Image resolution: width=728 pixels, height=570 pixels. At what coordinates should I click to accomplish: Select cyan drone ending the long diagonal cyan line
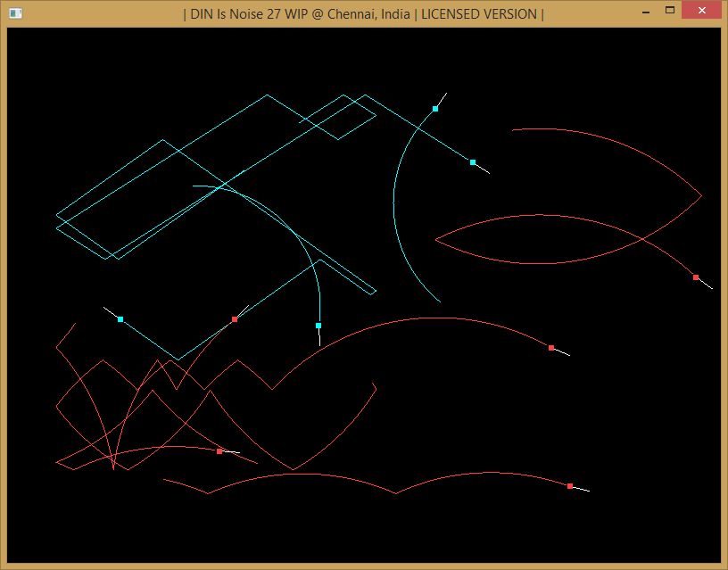(473, 162)
